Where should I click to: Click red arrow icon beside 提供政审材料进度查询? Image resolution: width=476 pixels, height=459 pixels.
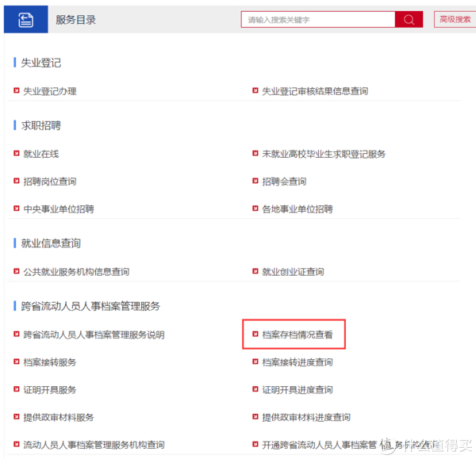coord(255,417)
